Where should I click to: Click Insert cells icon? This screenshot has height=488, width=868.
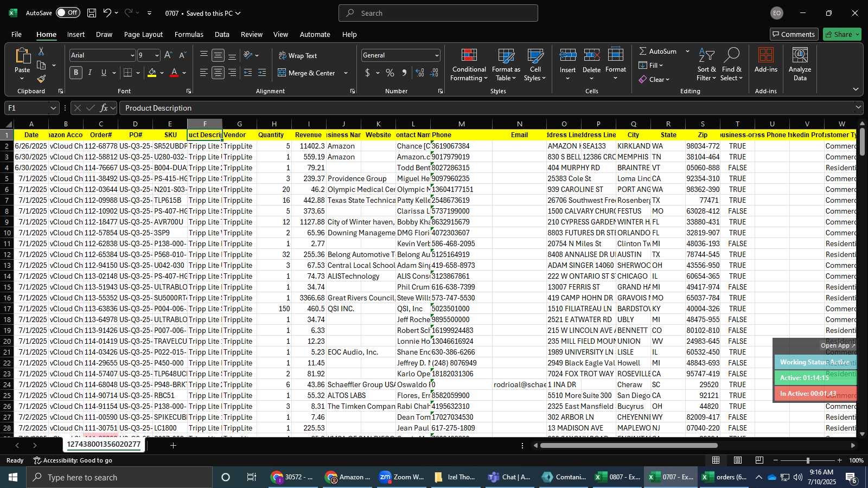[567, 55]
